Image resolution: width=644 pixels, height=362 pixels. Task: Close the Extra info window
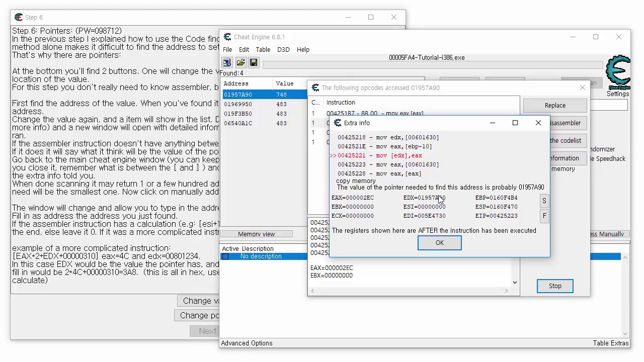tap(538, 123)
